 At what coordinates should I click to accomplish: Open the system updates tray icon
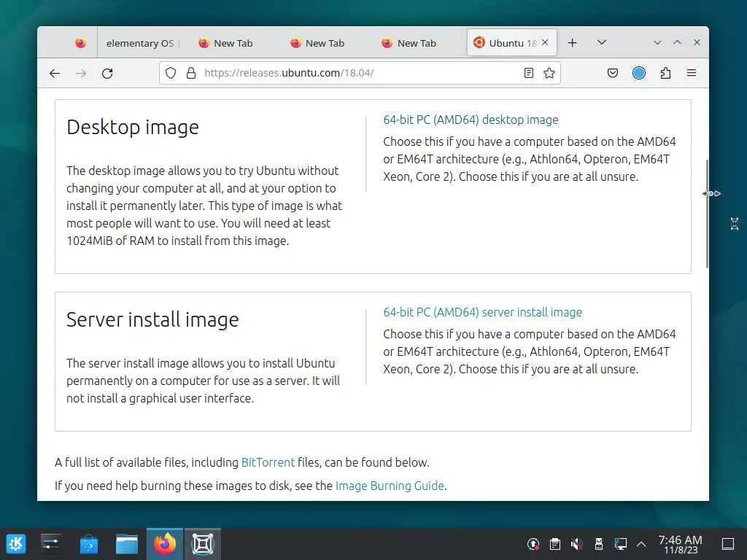point(533,543)
